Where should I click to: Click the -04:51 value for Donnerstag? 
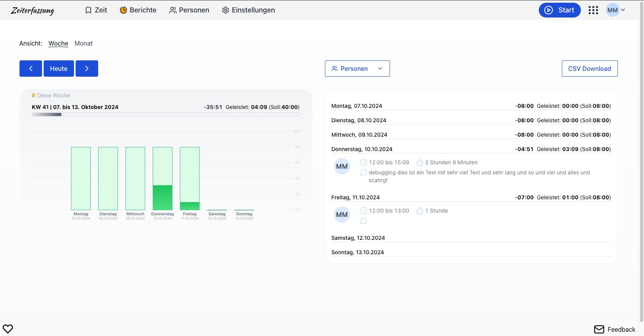click(524, 149)
